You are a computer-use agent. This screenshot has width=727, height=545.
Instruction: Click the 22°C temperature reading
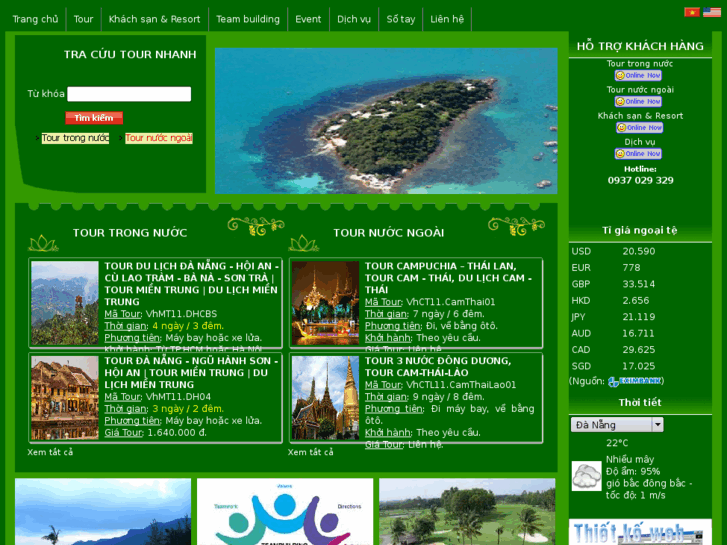pyautogui.click(x=617, y=443)
